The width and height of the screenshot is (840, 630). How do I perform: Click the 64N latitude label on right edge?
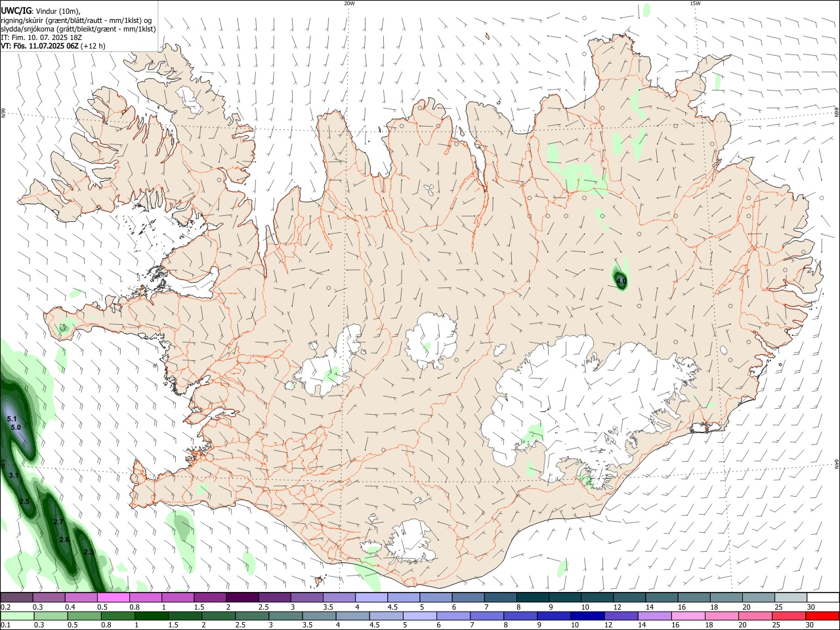coord(837,464)
